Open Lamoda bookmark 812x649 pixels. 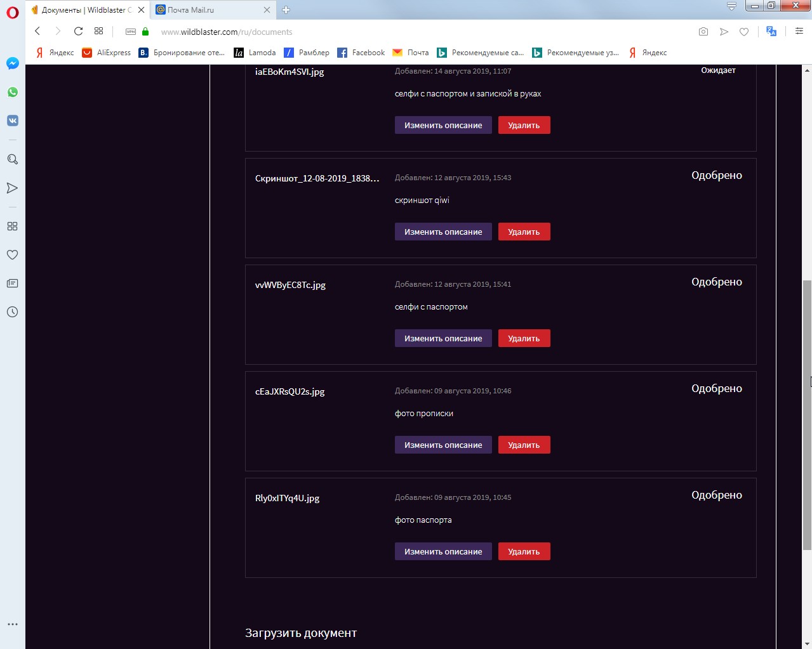pos(255,53)
